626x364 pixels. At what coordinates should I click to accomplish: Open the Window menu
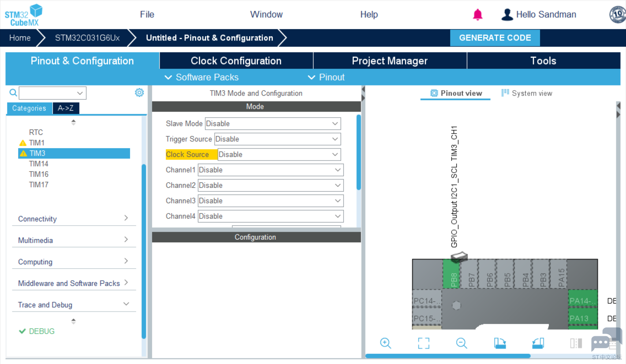coord(266,15)
